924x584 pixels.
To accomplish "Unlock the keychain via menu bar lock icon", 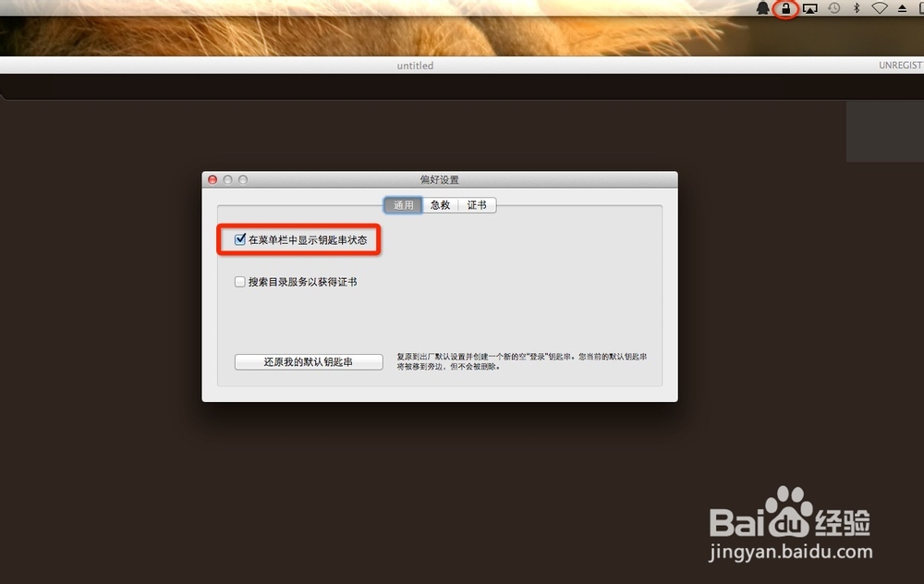I will click(x=786, y=8).
